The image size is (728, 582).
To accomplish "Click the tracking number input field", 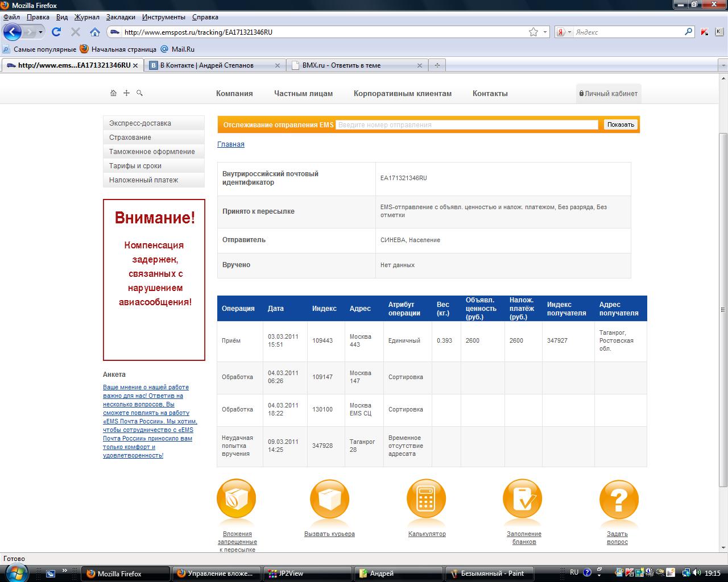I will (x=466, y=124).
